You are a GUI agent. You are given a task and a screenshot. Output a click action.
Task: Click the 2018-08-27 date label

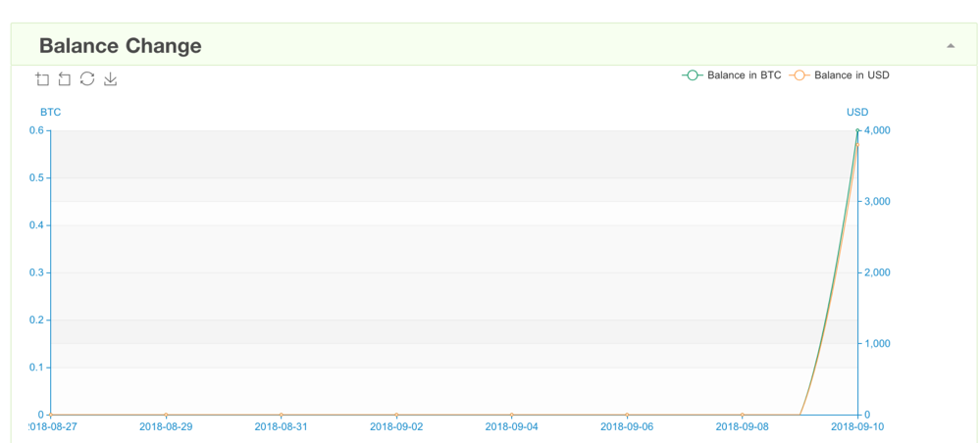53,426
